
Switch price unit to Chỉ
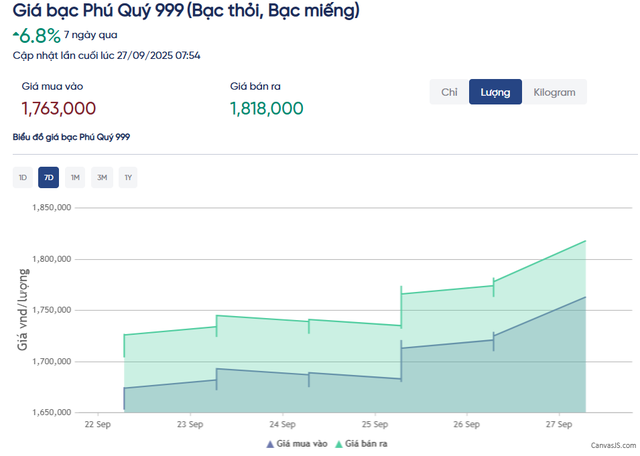(449, 93)
